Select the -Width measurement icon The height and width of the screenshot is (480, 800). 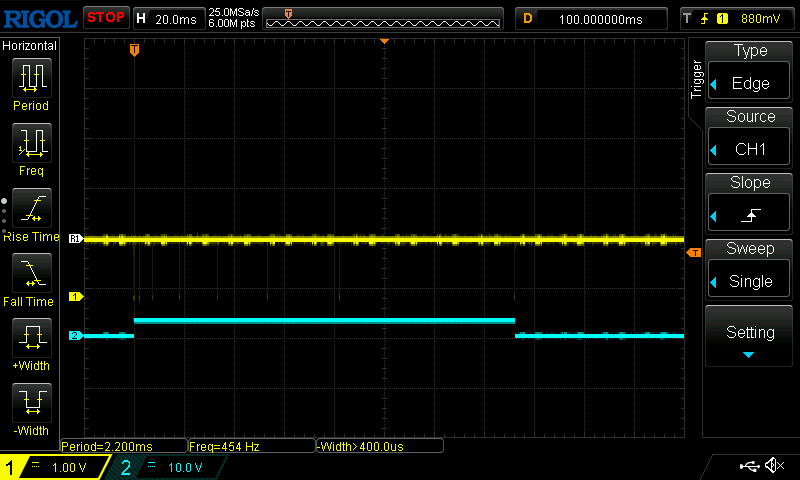[31, 404]
